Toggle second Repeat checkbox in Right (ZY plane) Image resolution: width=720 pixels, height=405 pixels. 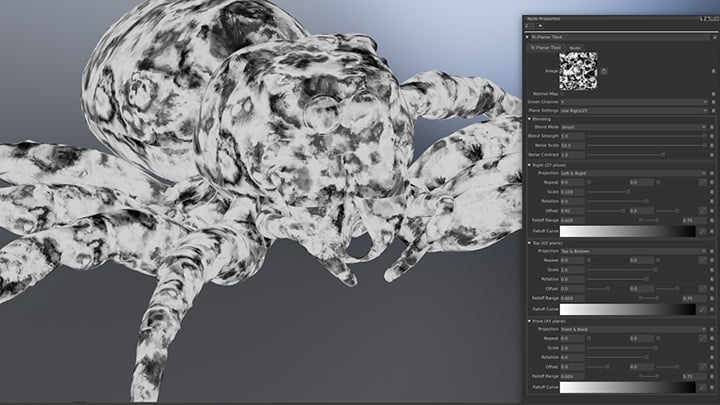[x=658, y=182]
